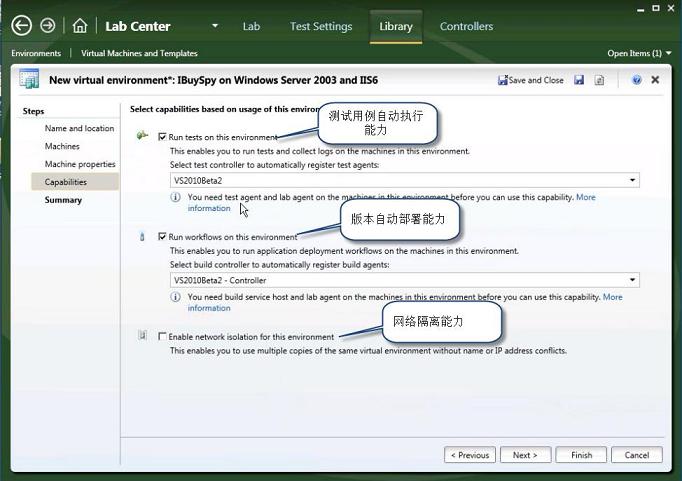Close the application window

671,8
